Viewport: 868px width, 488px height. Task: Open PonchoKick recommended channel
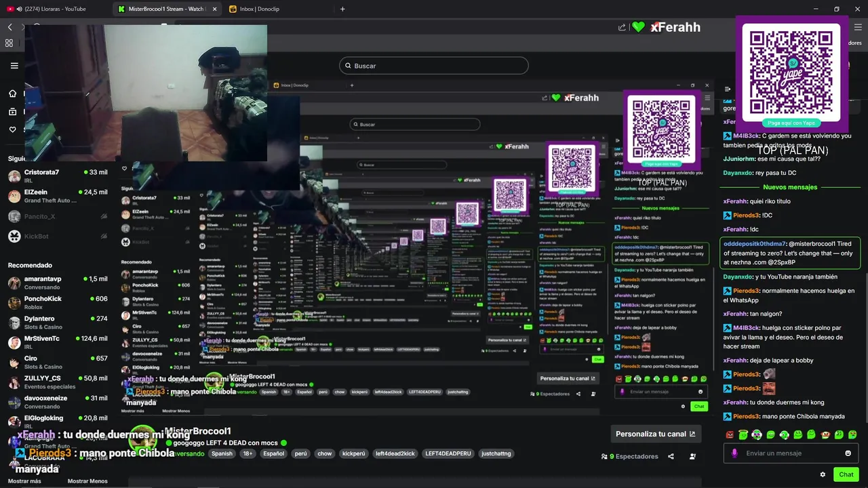(x=58, y=302)
